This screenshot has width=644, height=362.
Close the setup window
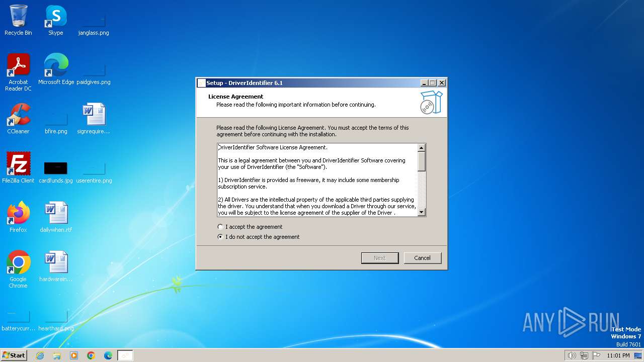click(442, 83)
